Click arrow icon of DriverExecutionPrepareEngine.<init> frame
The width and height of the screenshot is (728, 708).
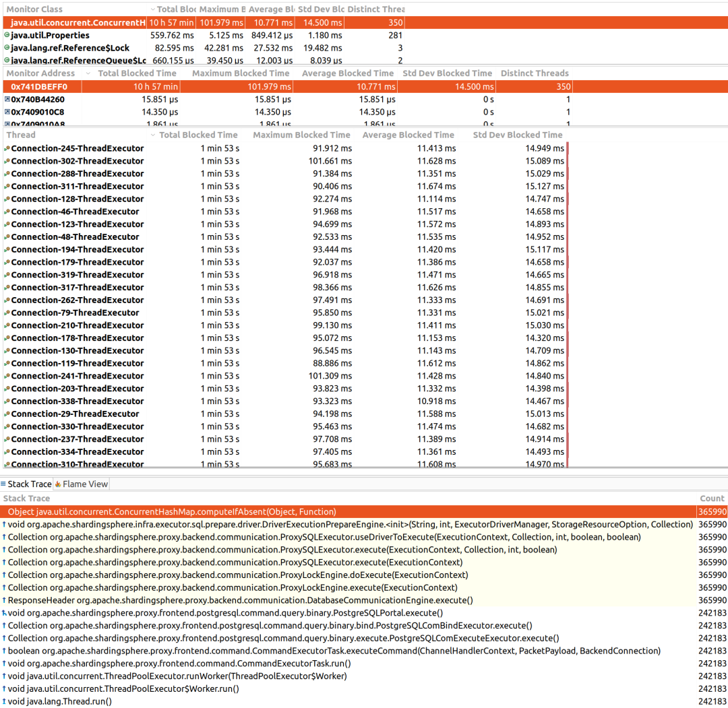point(4,524)
